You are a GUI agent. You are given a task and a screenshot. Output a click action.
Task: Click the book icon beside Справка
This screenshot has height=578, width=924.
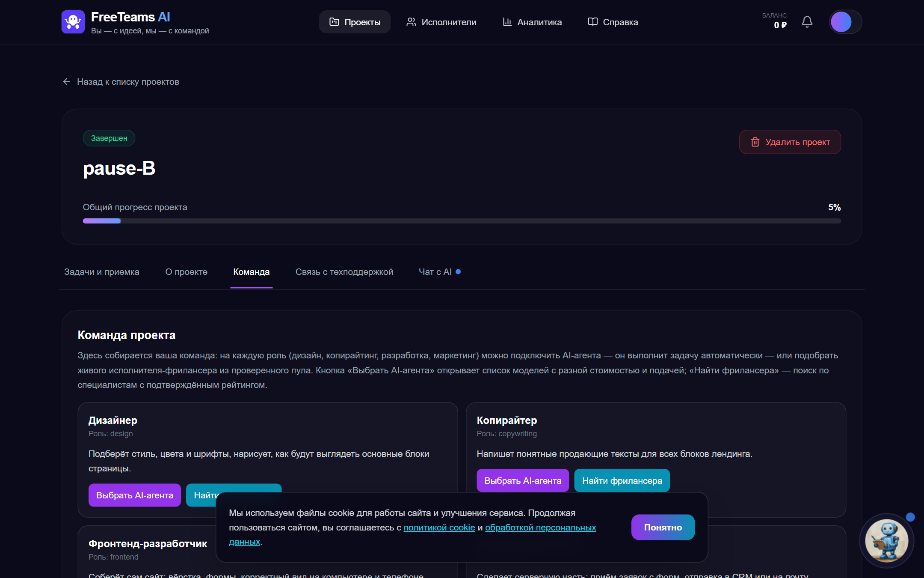tap(593, 22)
